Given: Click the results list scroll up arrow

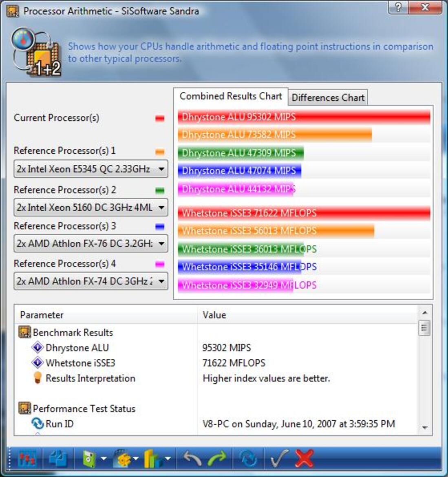Looking at the screenshot, I should tap(425, 313).
